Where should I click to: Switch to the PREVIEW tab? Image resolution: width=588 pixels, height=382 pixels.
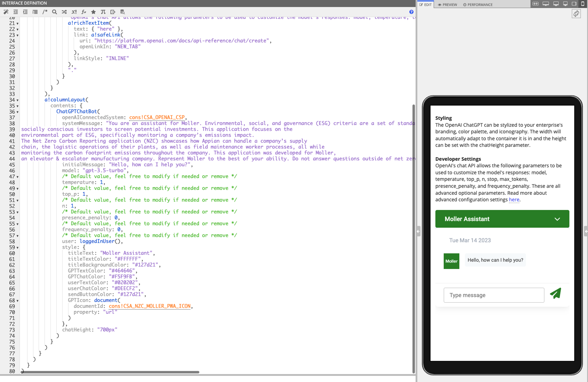447,4
